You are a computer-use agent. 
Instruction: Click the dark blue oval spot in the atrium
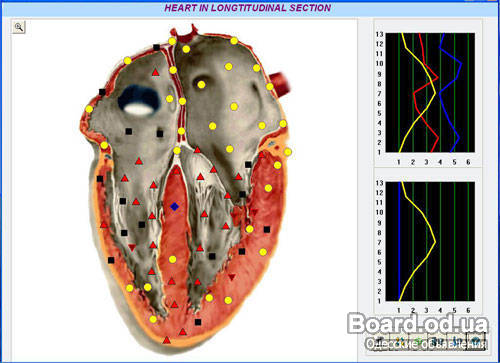139,100
